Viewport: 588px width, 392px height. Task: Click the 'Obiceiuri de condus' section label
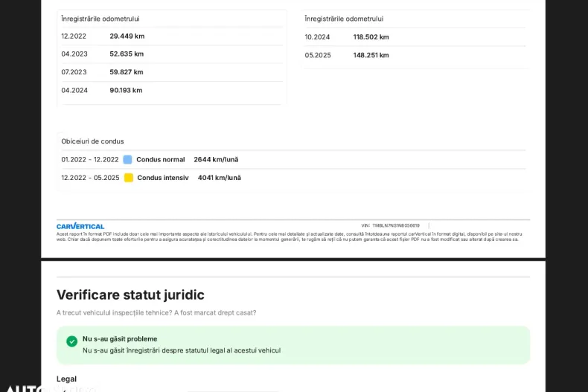[92, 141]
